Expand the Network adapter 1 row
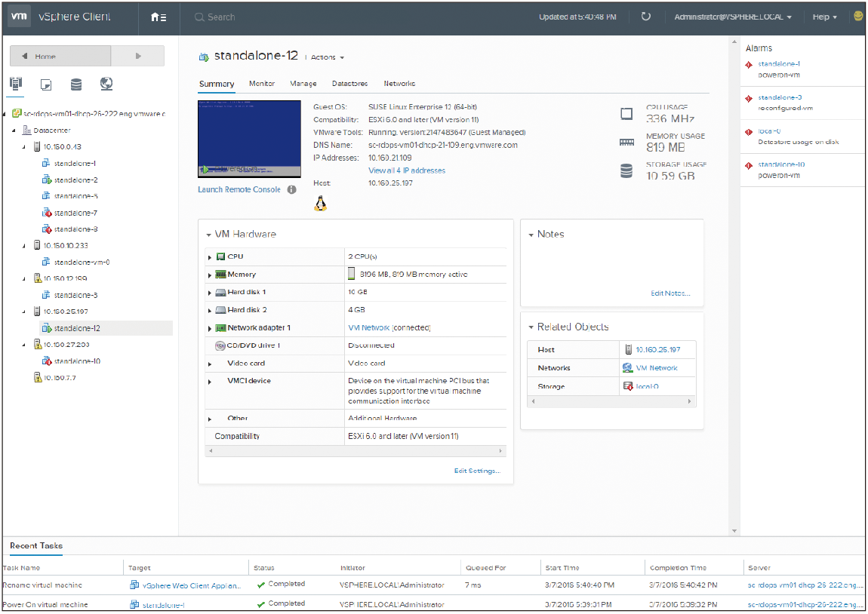The height and width of the screenshot is (614, 868). [x=210, y=329]
